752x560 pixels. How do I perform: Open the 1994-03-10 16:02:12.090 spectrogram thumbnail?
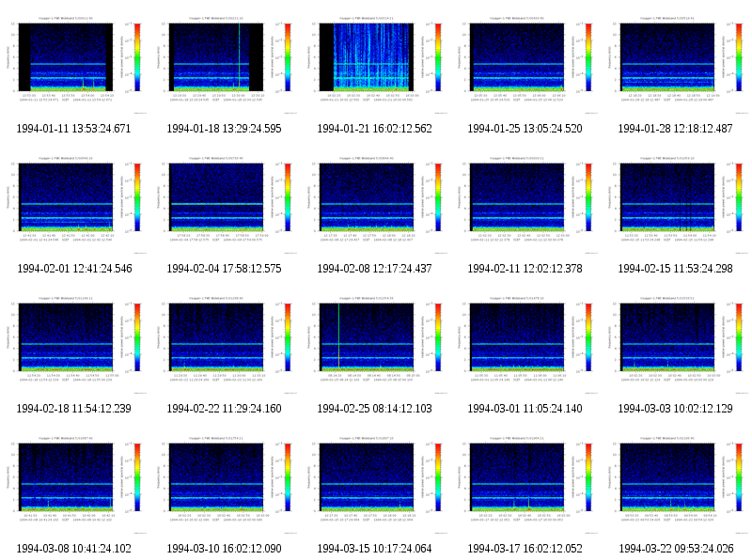(x=224, y=486)
